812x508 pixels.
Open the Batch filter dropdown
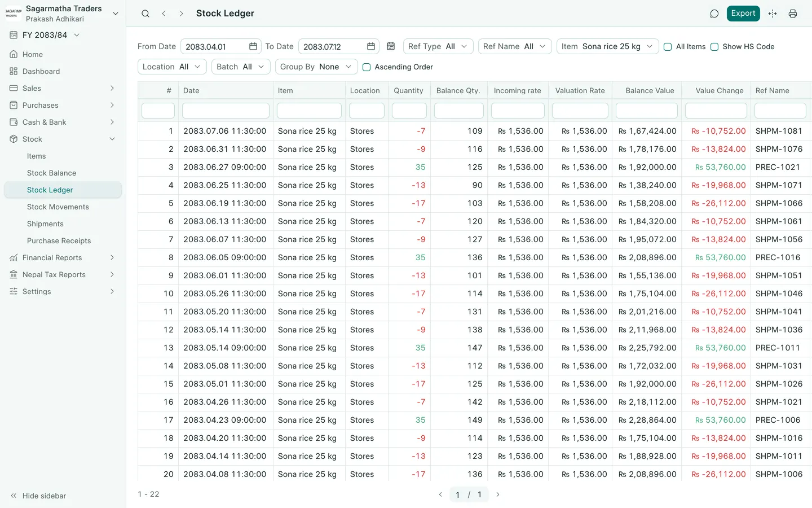[x=241, y=67]
